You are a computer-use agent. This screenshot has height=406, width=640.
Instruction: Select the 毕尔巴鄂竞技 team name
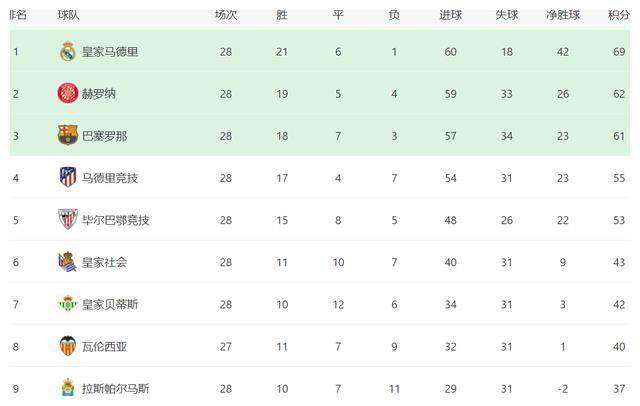(x=116, y=220)
